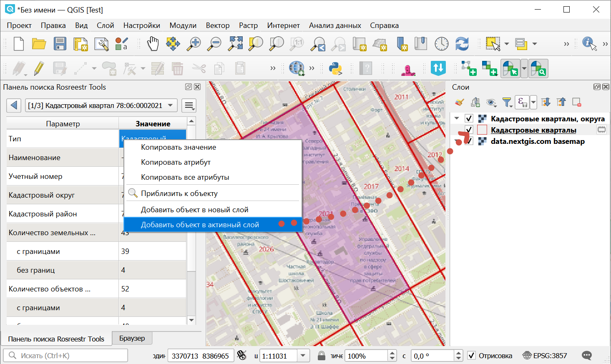Activate select features by rectangle tool
Screen dimensions: 611x364
coord(493,44)
